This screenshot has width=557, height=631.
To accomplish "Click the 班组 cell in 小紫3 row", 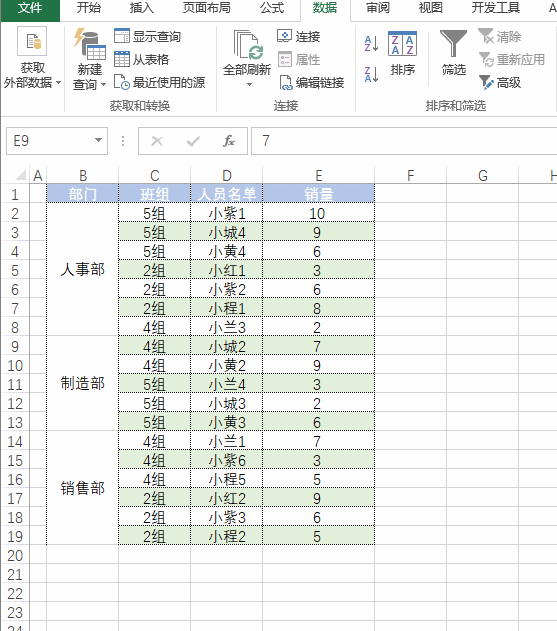I will [x=155, y=518].
